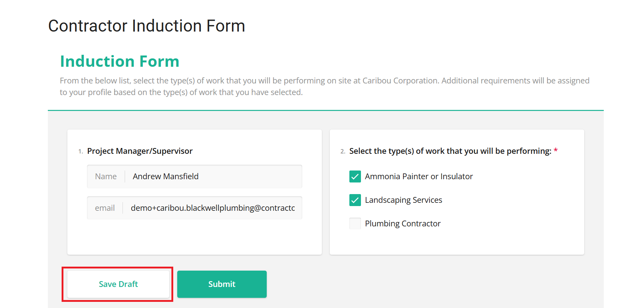Click the Project Manager/Supervisor question title

pyautogui.click(x=140, y=151)
